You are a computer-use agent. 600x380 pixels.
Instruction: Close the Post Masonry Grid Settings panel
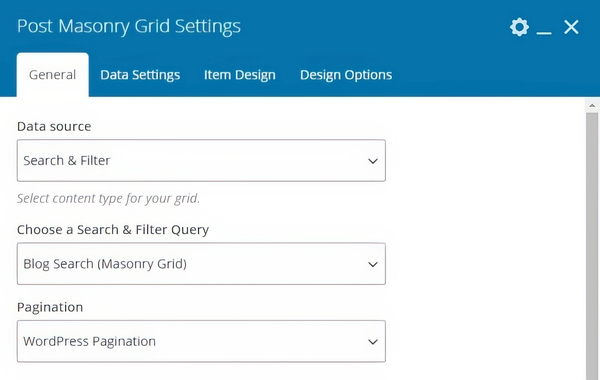tap(571, 27)
